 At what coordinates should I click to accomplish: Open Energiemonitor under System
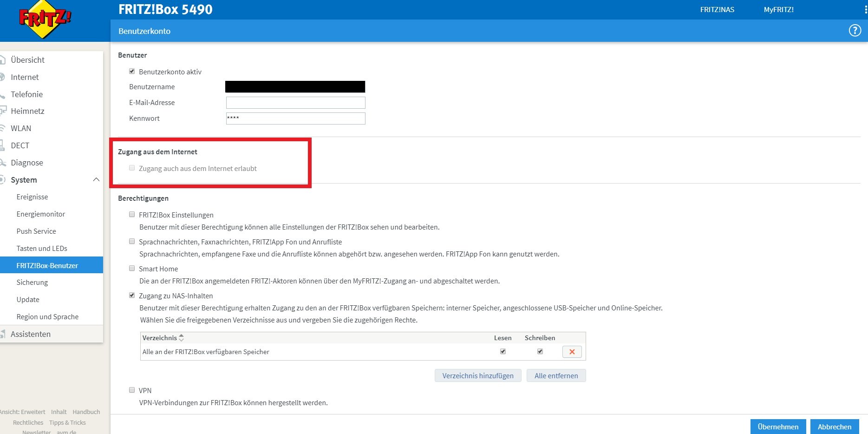click(x=41, y=214)
